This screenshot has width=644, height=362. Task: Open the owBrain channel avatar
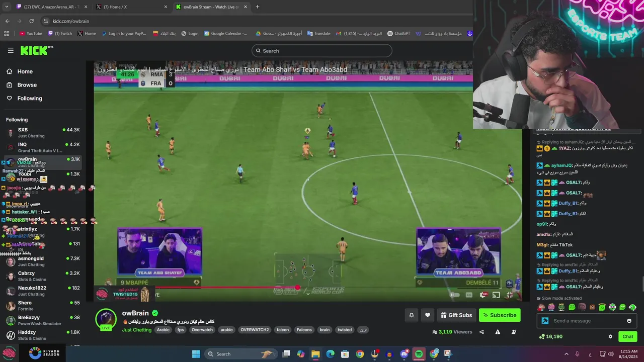pos(106,319)
